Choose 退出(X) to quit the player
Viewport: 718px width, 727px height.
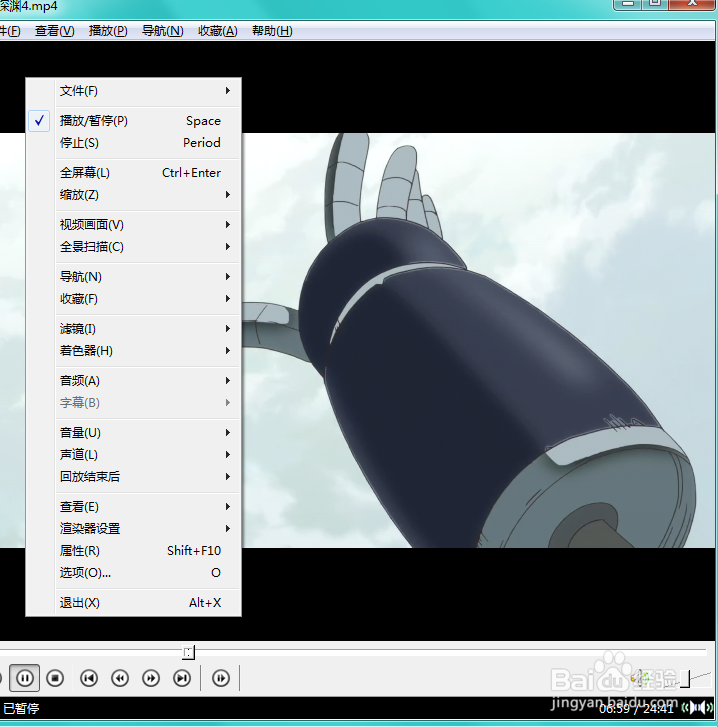133,603
